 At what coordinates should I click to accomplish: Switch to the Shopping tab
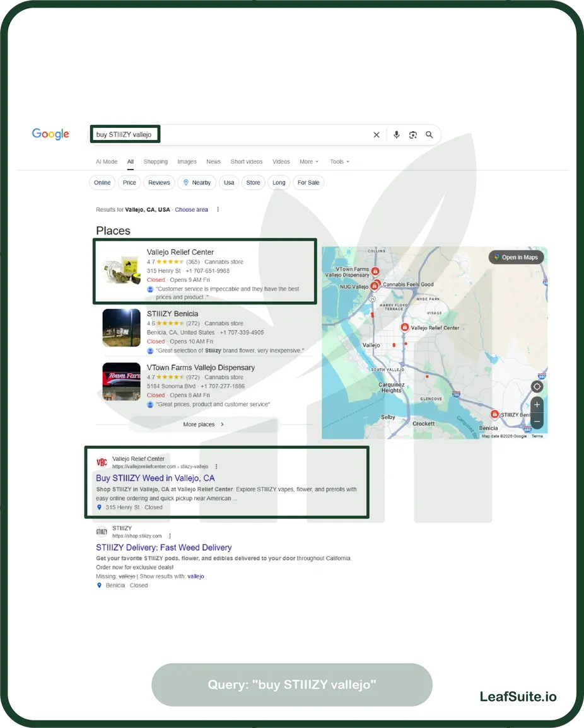(155, 162)
